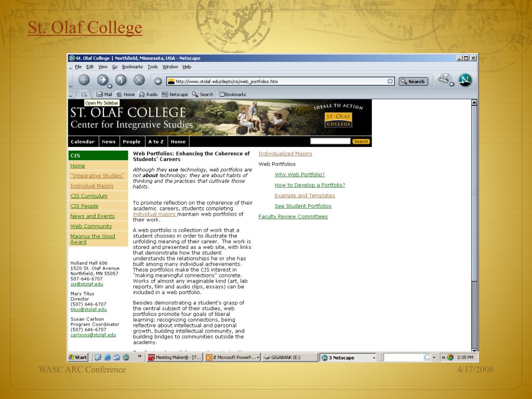Click the Google desktop search field in taskbar
The width and height of the screenshot is (532, 399).
404,357
